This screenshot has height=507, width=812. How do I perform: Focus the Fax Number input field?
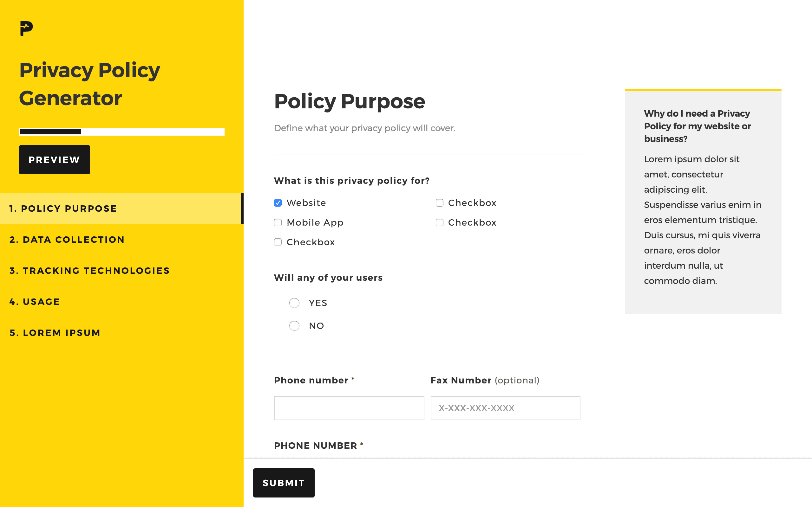pos(505,408)
